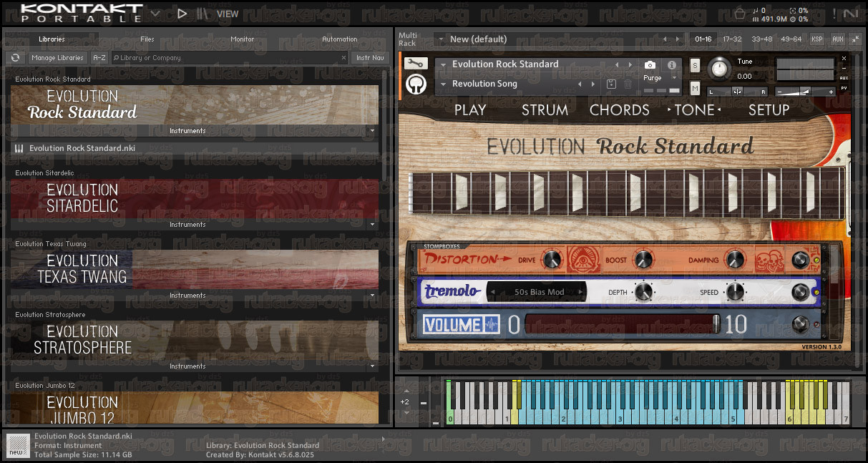Select Evolution Rock Standard.nki file
This screenshot has height=463, width=868.
click(x=195, y=149)
